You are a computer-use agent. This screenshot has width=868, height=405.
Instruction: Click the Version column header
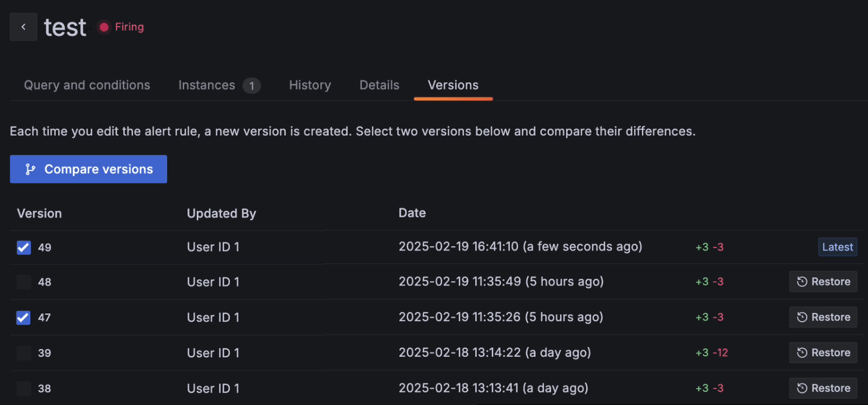pos(39,213)
